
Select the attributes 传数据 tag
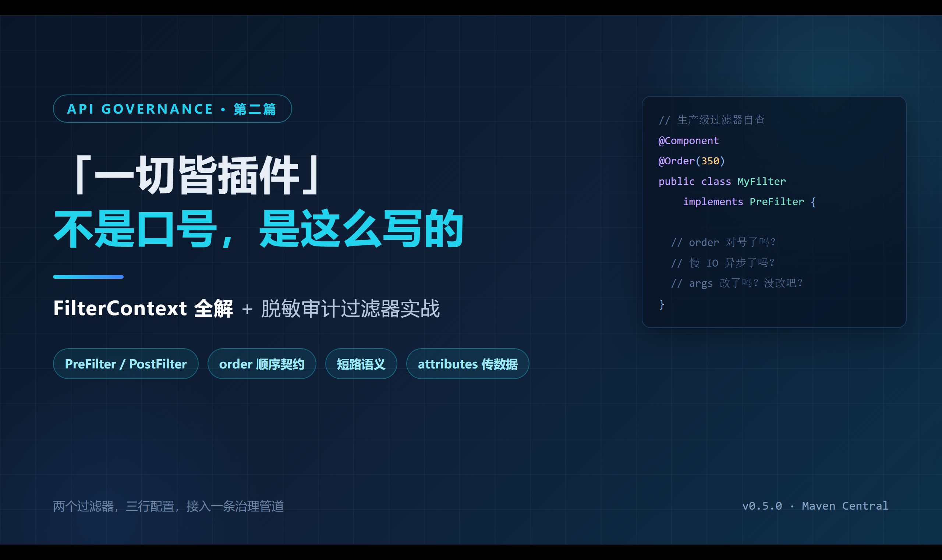467,364
